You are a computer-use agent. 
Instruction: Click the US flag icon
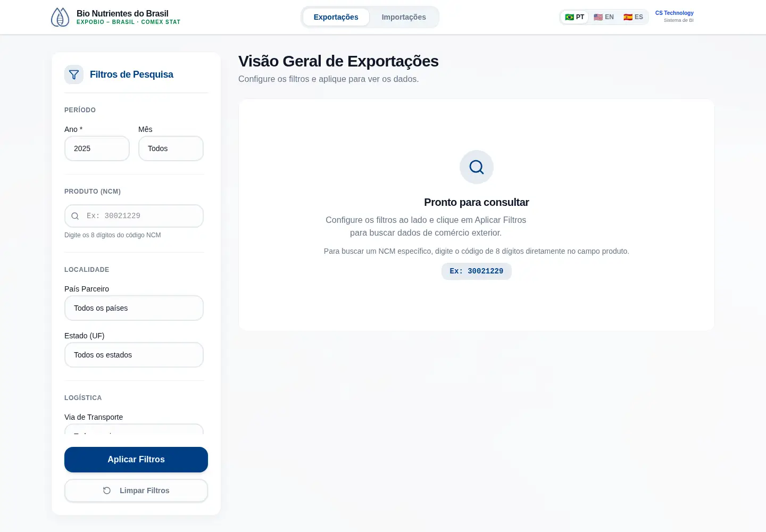[x=598, y=17]
